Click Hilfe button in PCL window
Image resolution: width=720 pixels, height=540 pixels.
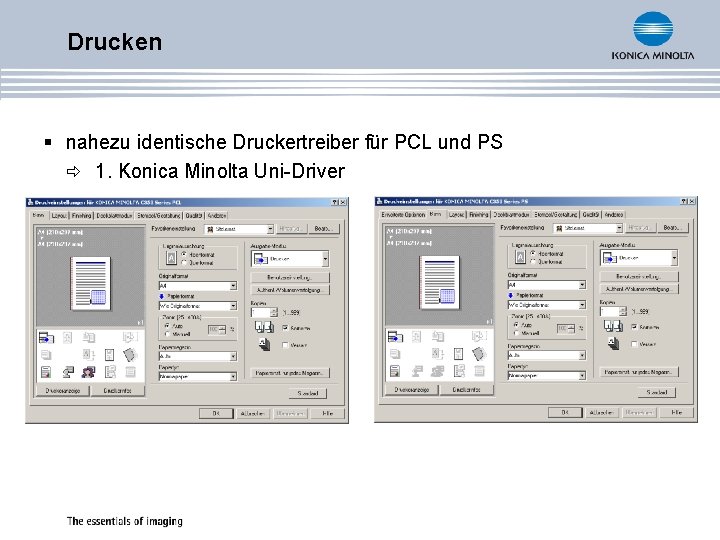coord(327,414)
